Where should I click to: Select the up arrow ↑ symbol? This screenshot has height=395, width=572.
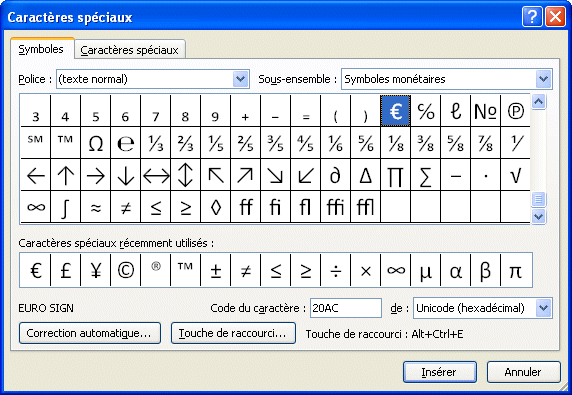[x=66, y=175]
